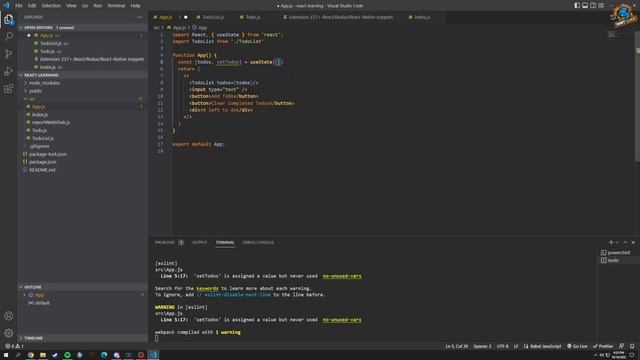
Task: Switch to the TodoList.js editor tab
Action: pos(213,17)
